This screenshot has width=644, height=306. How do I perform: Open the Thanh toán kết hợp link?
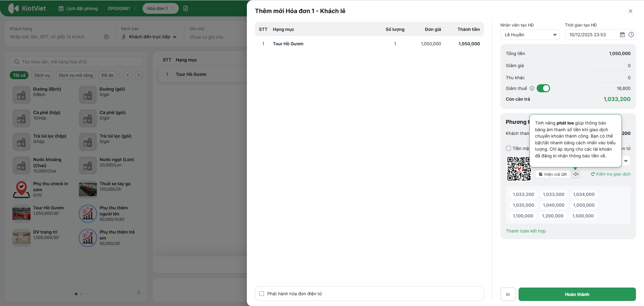(x=526, y=231)
